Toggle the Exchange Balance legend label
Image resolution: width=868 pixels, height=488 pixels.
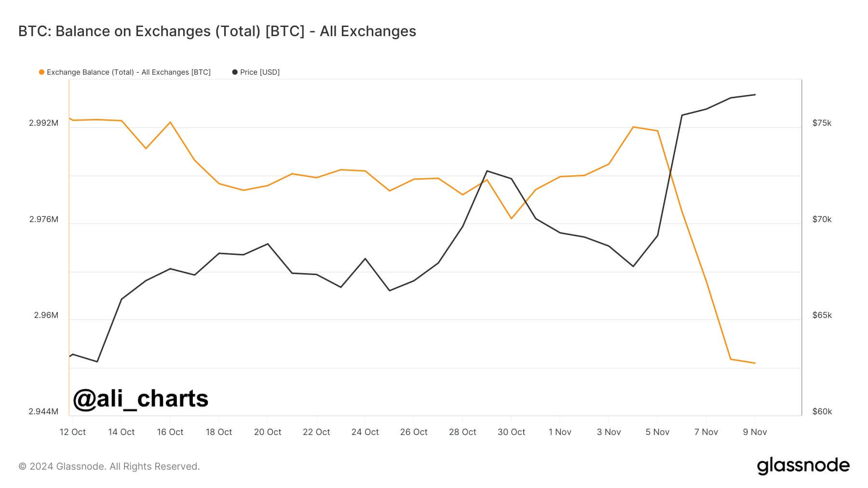pyautogui.click(x=128, y=72)
